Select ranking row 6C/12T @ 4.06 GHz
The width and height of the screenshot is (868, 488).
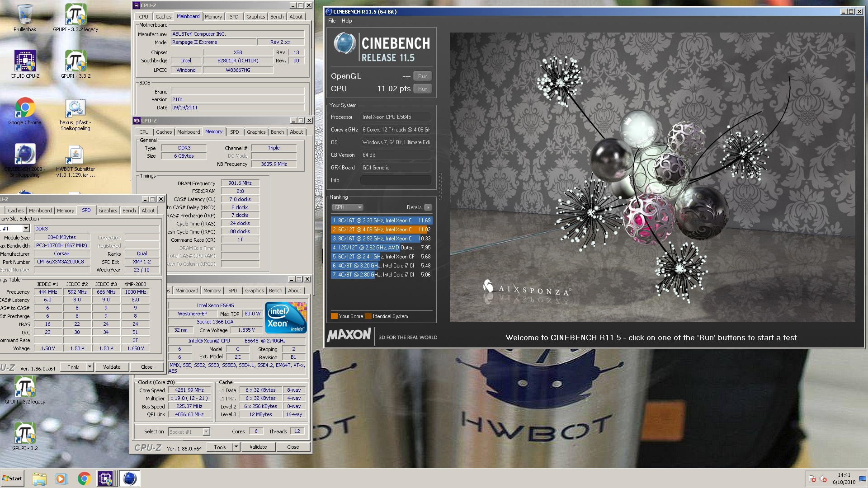tap(382, 230)
